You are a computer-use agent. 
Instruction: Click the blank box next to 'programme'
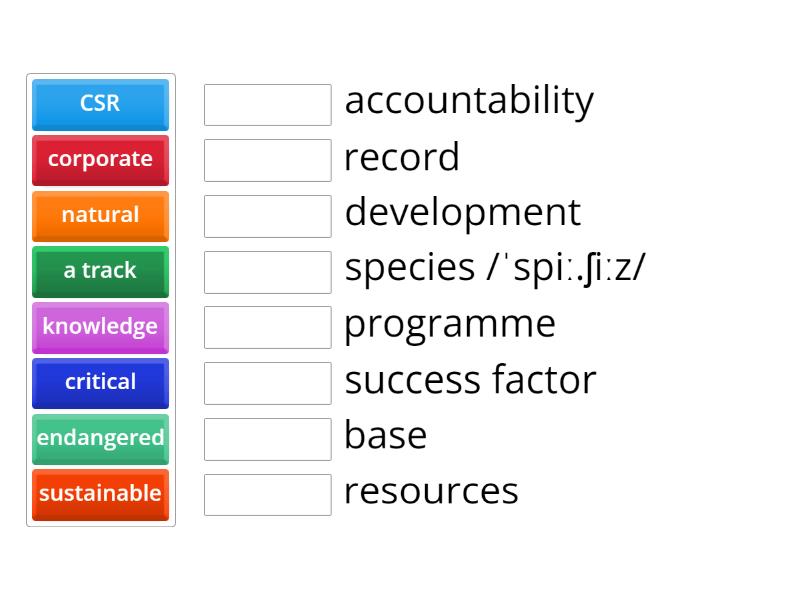point(267,327)
